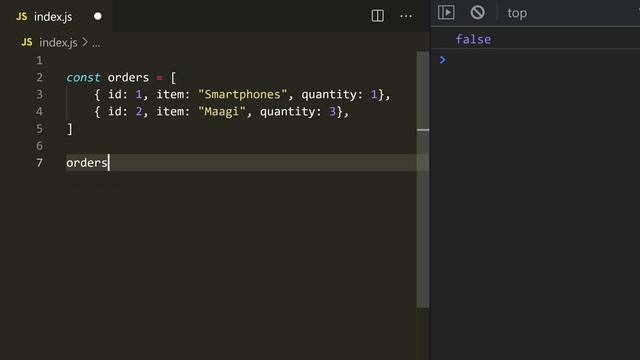640x360 pixels.
Task: Click the console input prompt arrow
Action: 442,60
